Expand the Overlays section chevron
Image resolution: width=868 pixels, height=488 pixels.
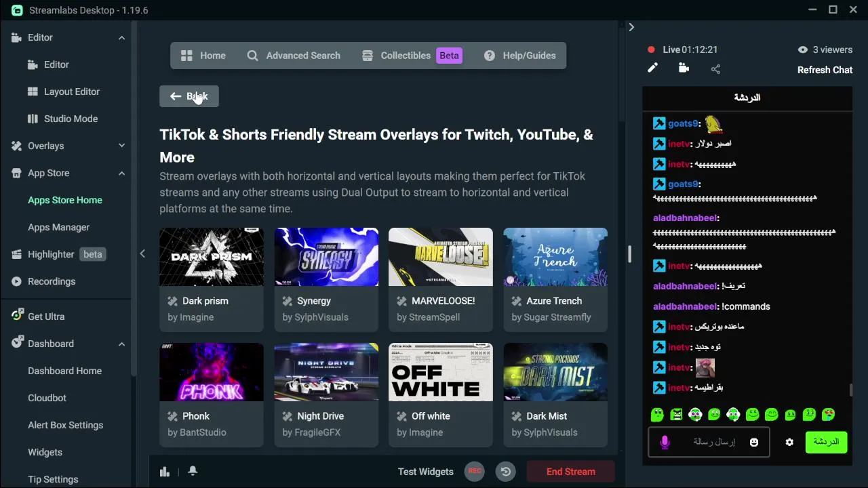coord(121,146)
